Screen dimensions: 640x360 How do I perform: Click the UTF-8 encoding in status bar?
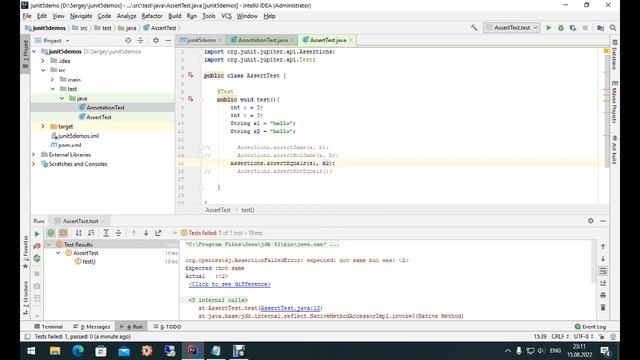[x=583, y=336]
